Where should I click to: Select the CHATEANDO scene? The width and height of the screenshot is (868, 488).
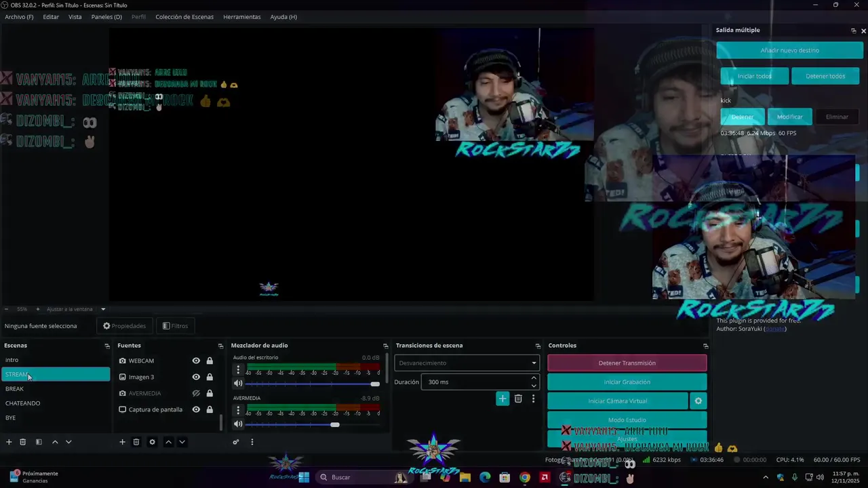click(x=56, y=403)
